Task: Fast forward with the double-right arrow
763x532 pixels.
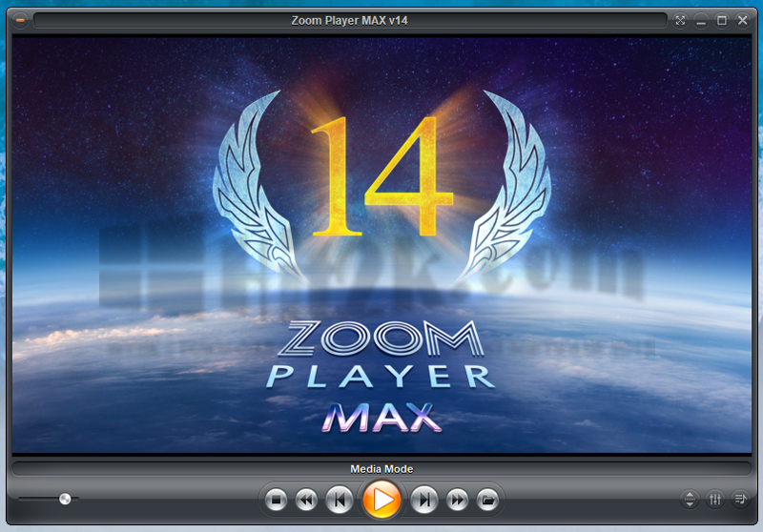Action: coord(458,500)
